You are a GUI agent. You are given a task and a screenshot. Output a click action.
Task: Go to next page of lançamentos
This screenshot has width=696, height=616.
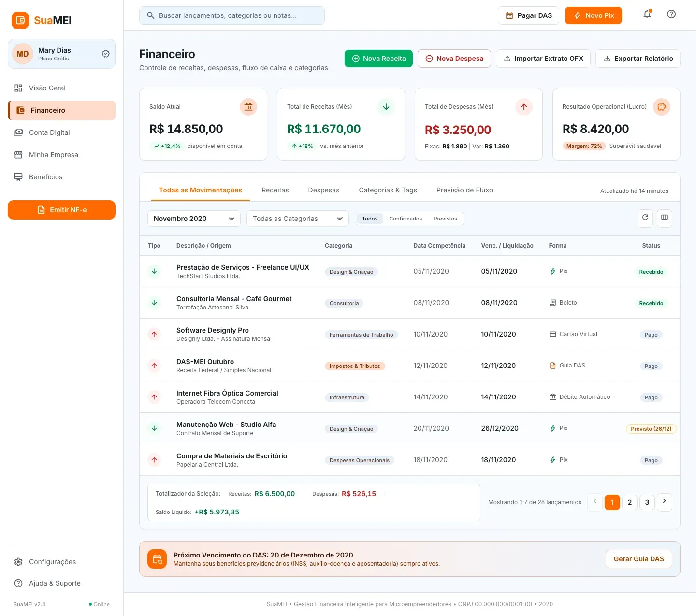pos(665,502)
